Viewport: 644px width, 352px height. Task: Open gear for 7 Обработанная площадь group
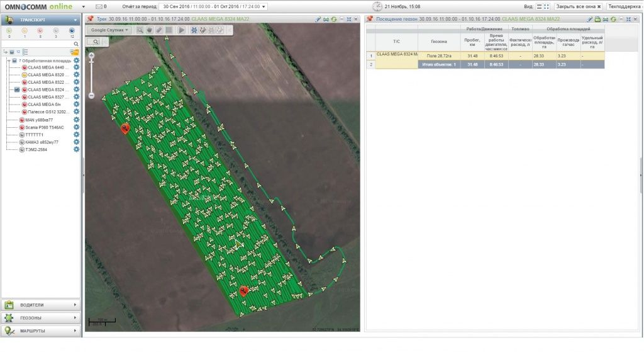[76, 60]
